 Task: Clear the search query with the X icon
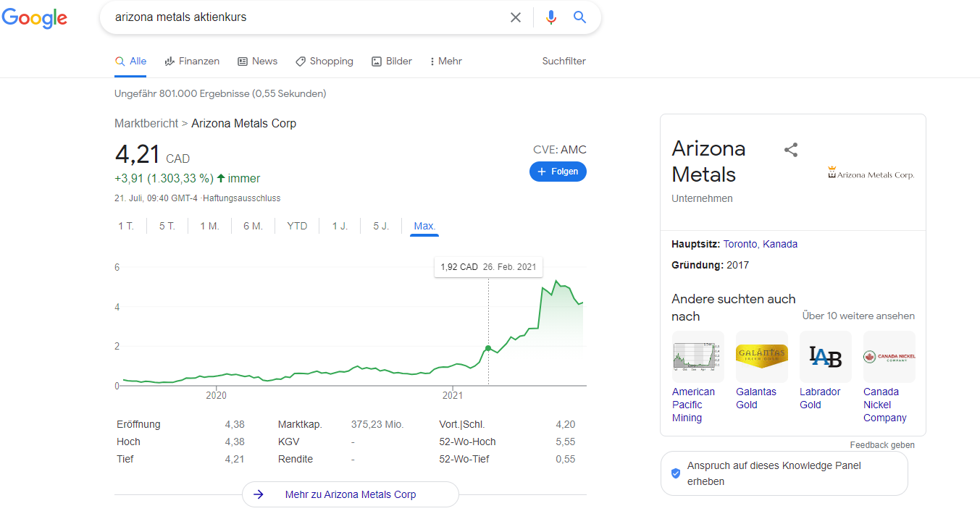pos(516,17)
